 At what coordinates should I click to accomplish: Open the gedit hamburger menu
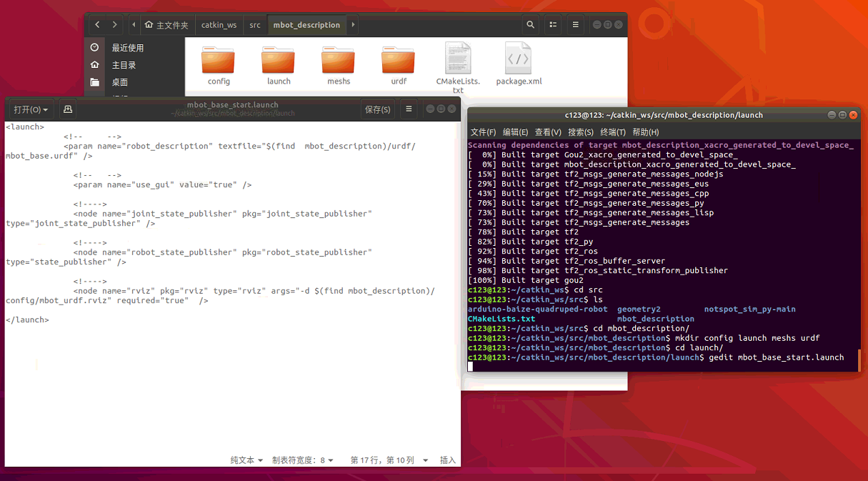tap(409, 109)
